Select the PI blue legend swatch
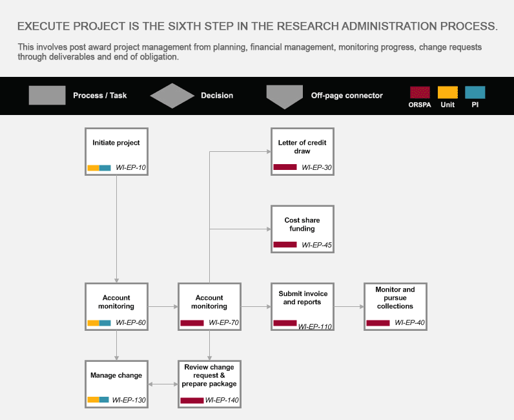514x420 pixels. pyautogui.click(x=475, y=92)
